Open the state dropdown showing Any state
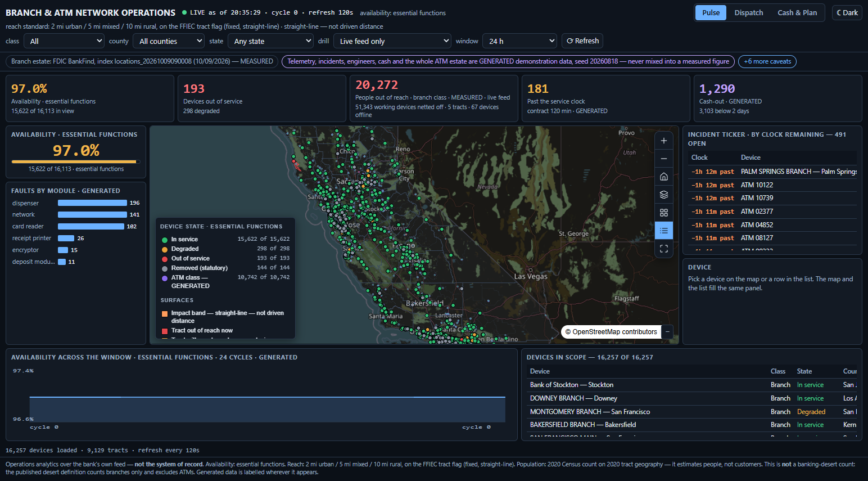Viewport: 868px width, 481px height. [x=271, y=41]
